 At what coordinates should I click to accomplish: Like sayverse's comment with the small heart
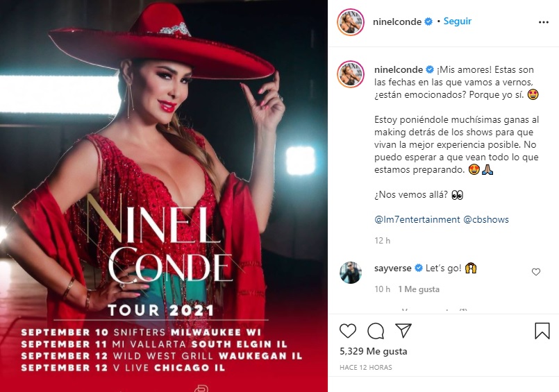(x=536, y=272)
